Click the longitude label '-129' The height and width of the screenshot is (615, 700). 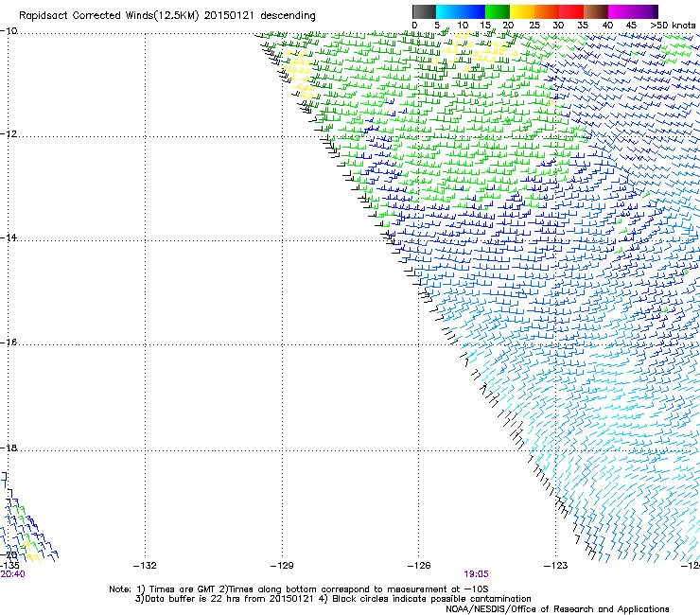point(282,566)
